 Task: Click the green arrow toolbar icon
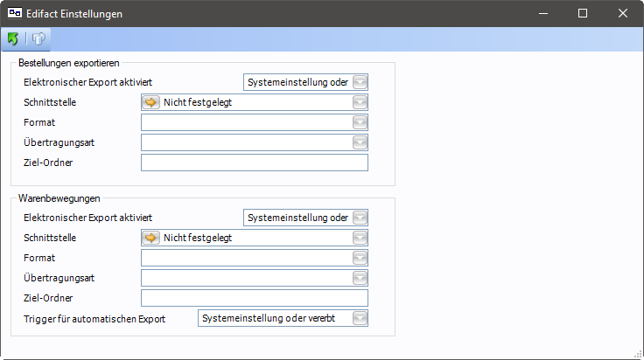(13, 38)
